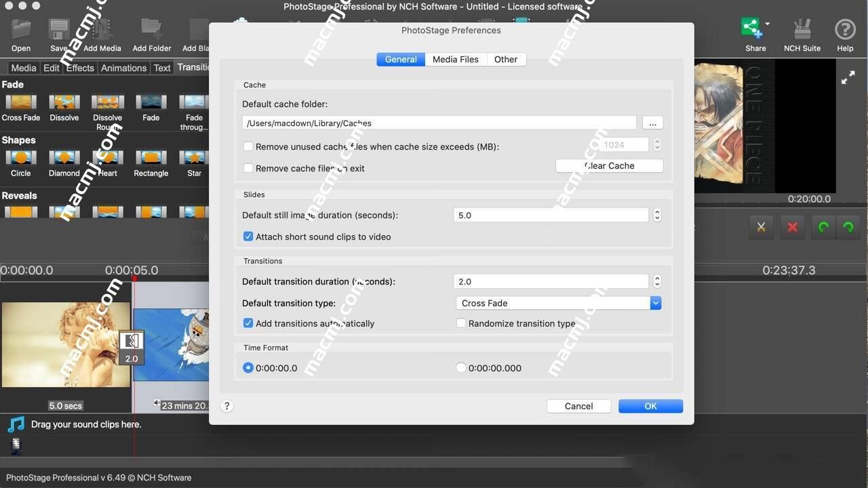Click the red playhead marker on timeline
The height and width of the screenshot is (488, 868).
tap(134, 278)
